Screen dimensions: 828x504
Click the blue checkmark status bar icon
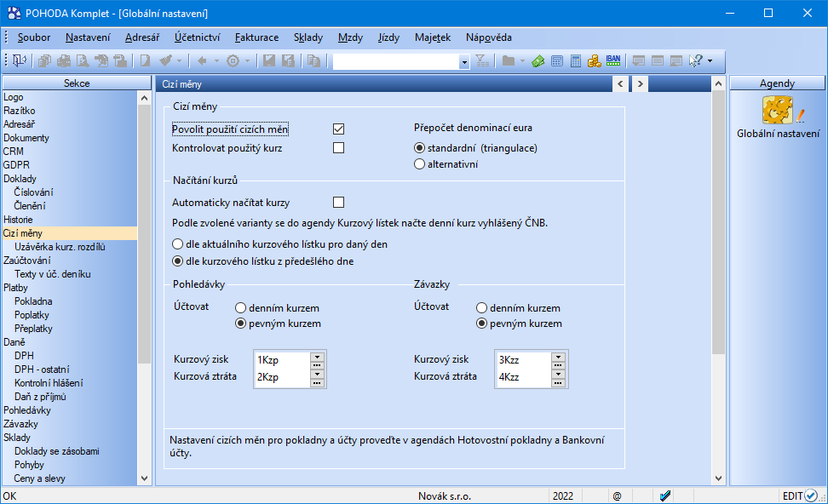(x=665, y=495)
